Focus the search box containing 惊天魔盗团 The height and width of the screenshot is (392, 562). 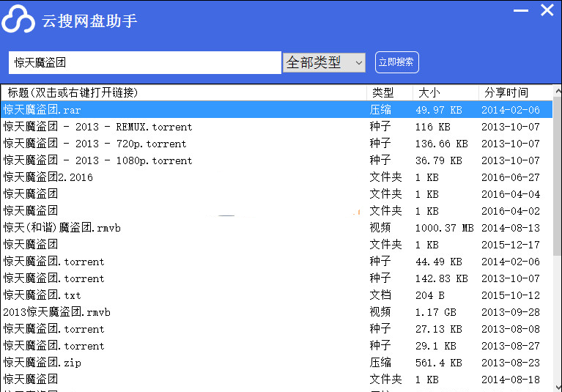[x=145, y=63]
